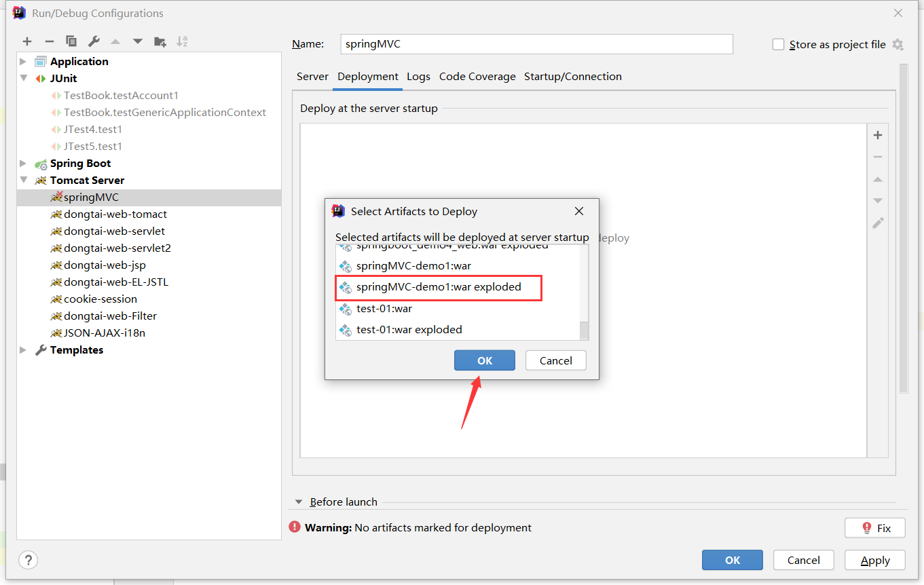Cancel the Select Artifacts dialog

(x=556, y=360)
